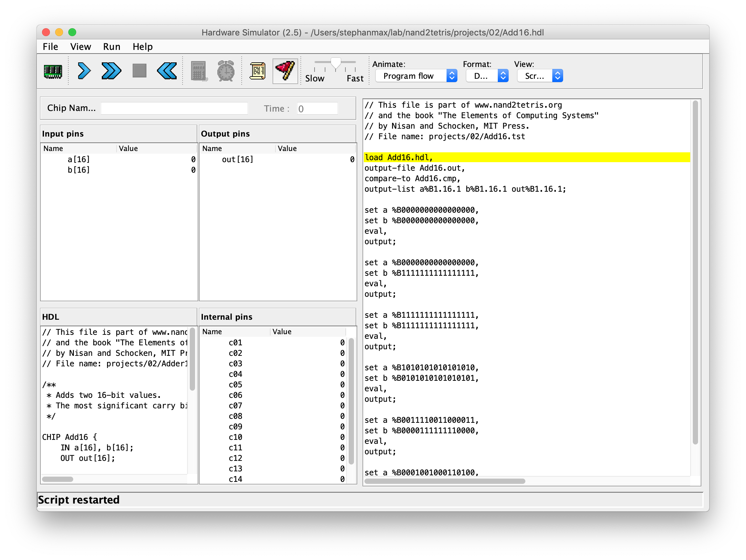Click the Time value field
746x560 pixels.
(x=318, y=109)
